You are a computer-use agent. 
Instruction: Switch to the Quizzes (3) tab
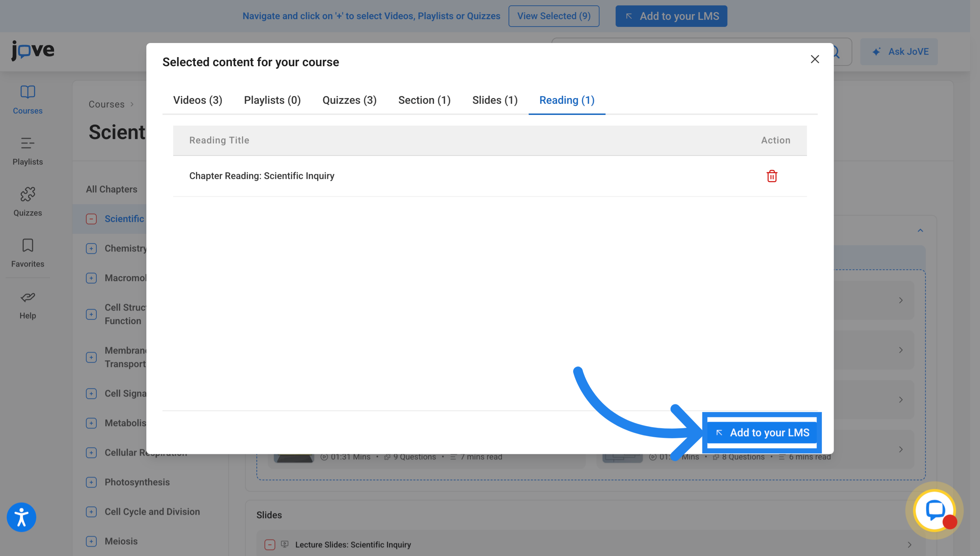tap(349, 100)
